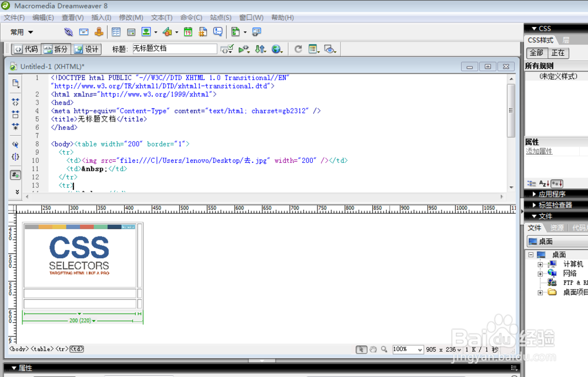
Task: Collapse the 文件 panel group
Action: (534, 216)
